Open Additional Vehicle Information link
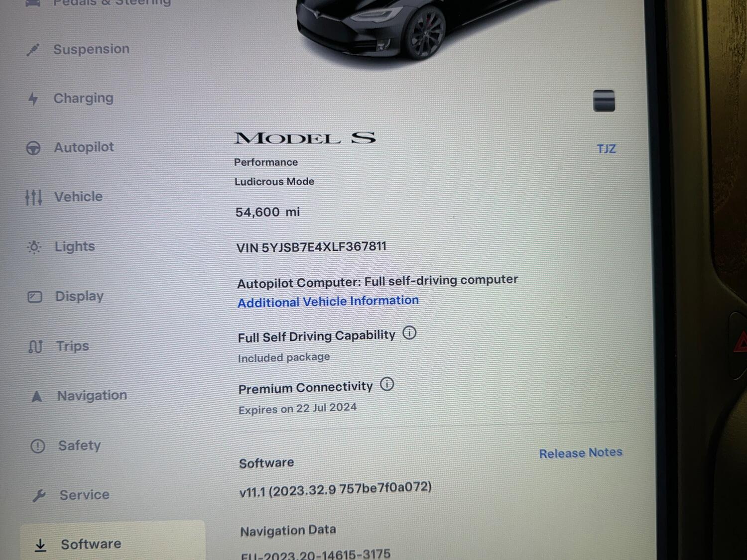747x560 pixels. 328,302
